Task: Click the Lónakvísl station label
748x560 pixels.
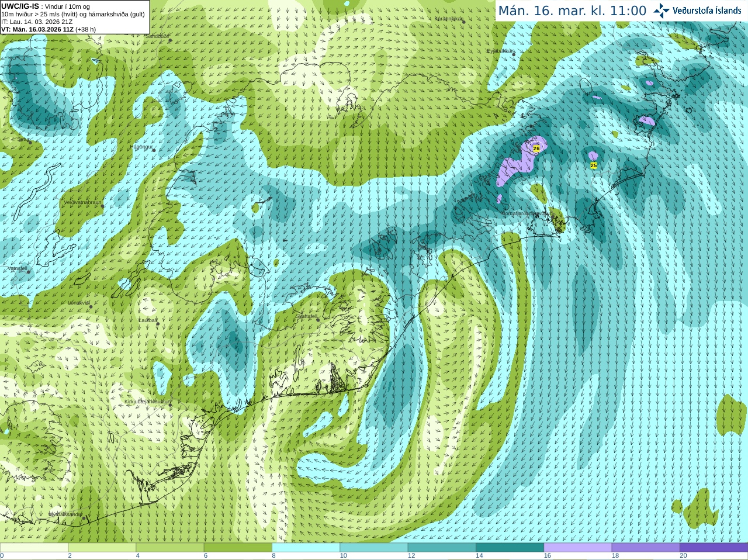Action: point(79,303)
